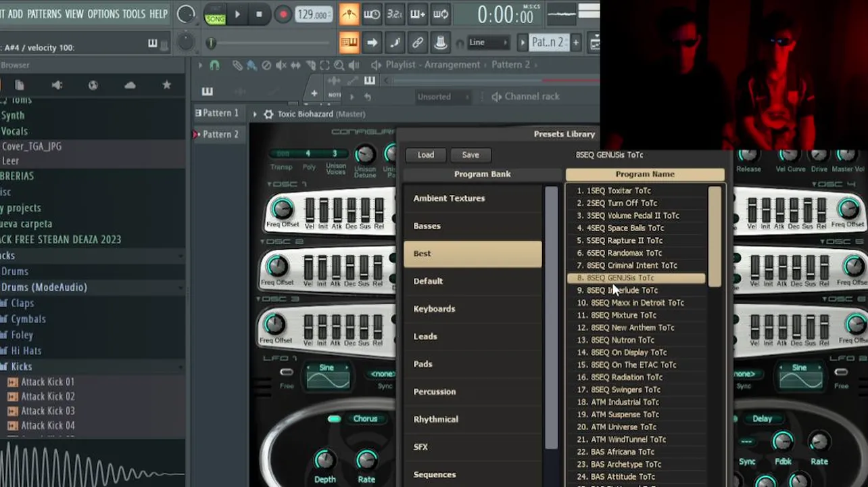Click the main volume slider below transport

(x=270, y=43)
